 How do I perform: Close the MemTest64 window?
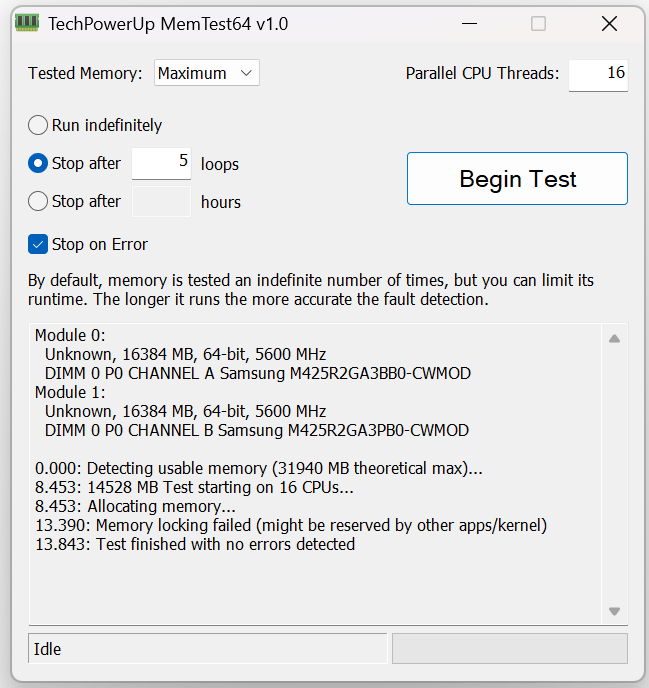pos(609,24)
